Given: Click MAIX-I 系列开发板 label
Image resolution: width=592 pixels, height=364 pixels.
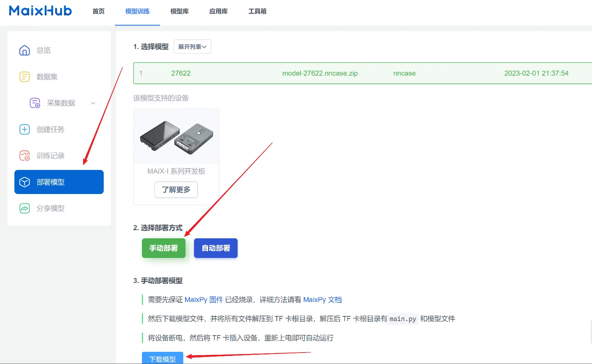Looking at the screenshot, I should tap(176, 171).
